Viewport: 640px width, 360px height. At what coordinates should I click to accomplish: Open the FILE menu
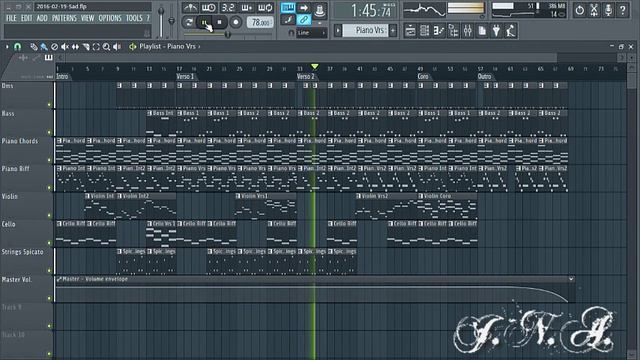click(x=11, y=18)
